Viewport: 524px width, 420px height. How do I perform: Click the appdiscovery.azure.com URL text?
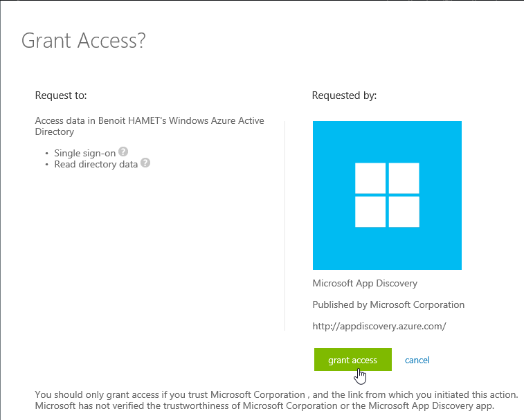click(379, 326)
